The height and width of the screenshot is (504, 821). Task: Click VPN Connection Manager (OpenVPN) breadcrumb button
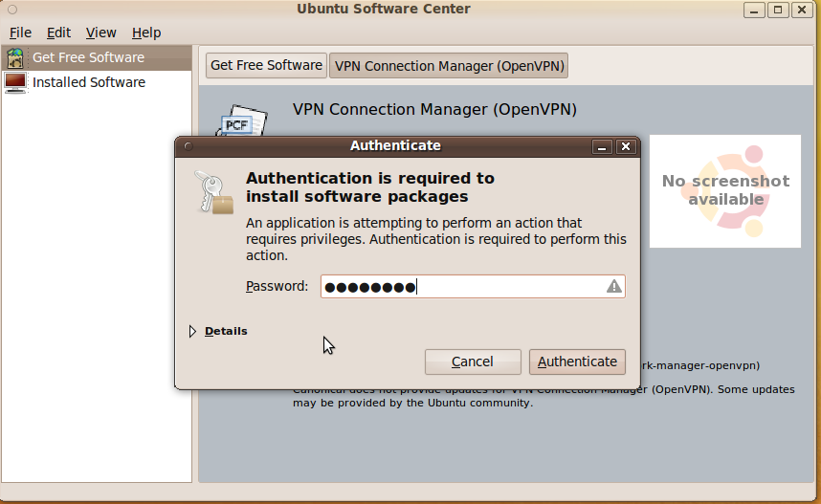tap(449, 66)
